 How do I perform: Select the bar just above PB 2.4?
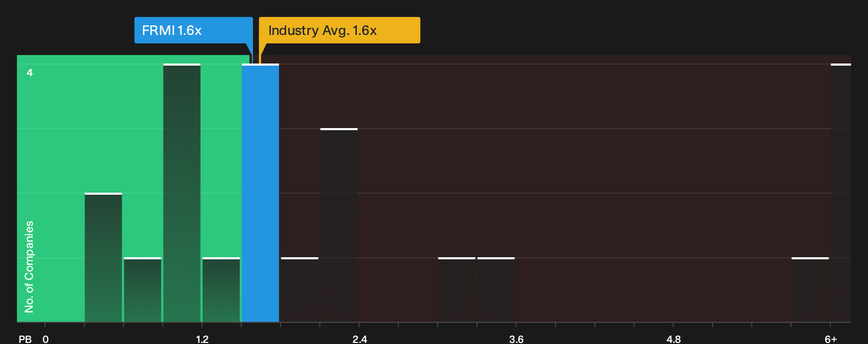pos(339,225)
